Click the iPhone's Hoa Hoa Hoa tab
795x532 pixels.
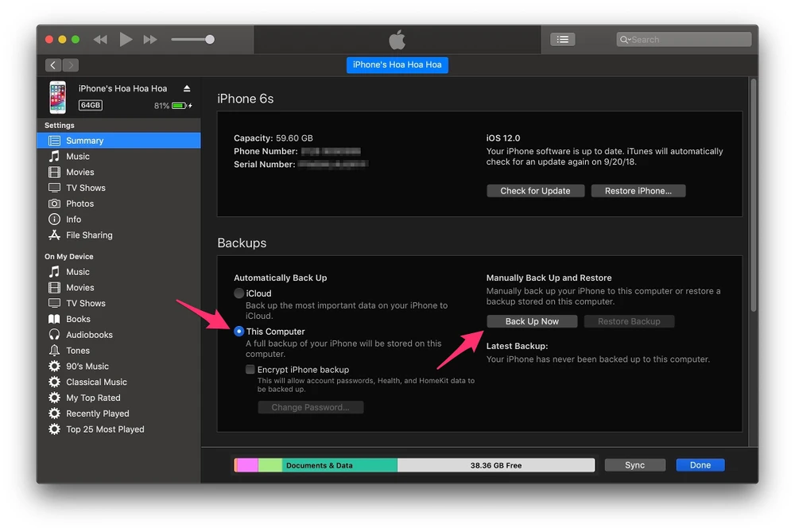click(x=397, y=64)
